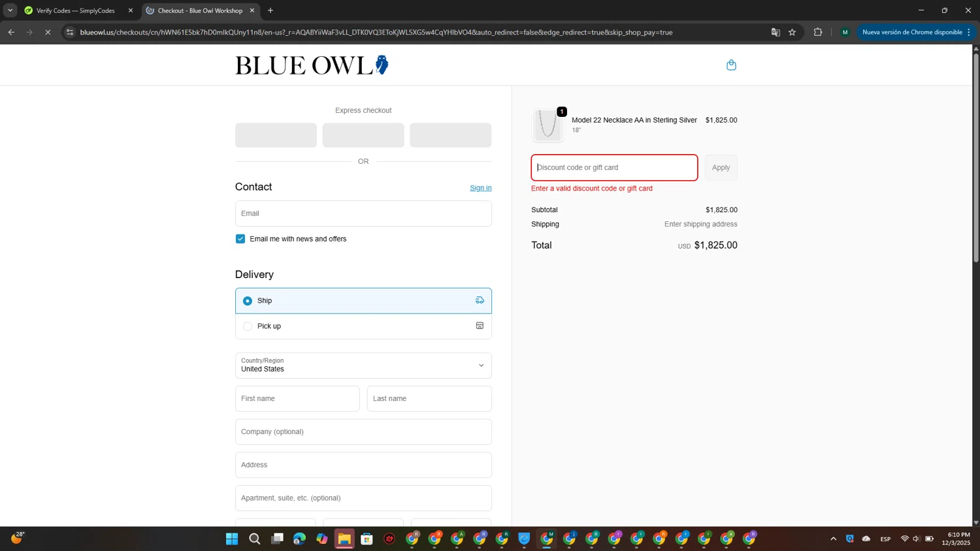This screenshot has height=551, width=980.
Task: Select the Ship delivery option
Action: [x=363, y=300]
